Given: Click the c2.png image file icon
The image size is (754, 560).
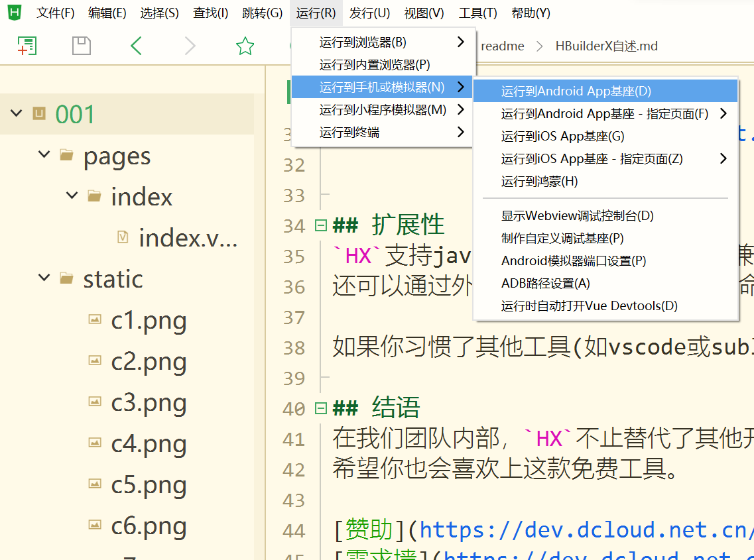Looking at the screenshot, I should [95, 360].
